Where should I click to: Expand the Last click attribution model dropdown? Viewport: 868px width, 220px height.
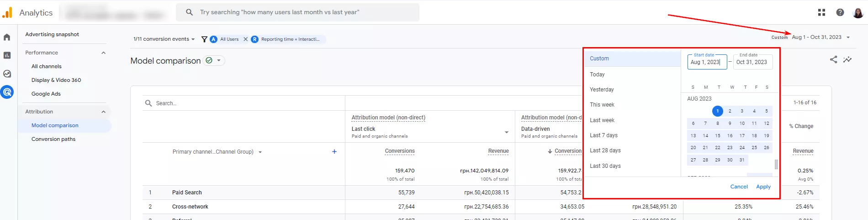click(506, 132)
